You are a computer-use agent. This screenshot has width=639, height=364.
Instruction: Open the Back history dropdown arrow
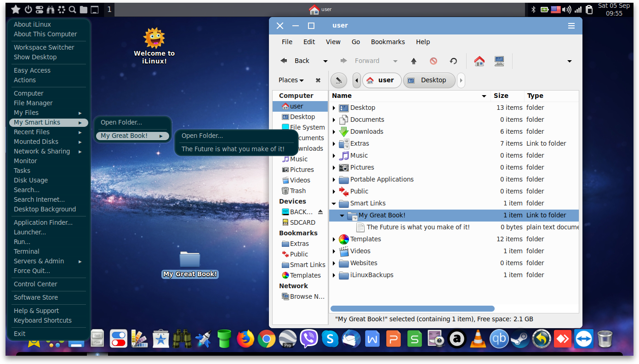[x=325, y=61]
